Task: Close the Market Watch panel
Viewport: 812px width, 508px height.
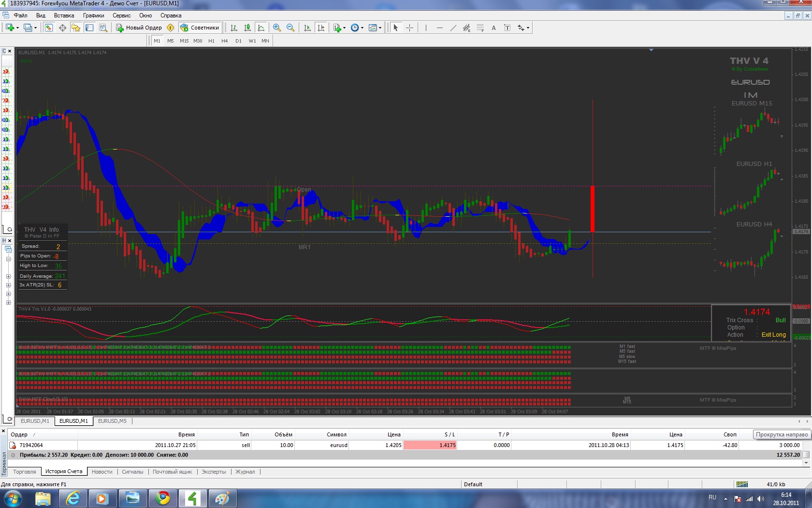Action: [10, 51]
